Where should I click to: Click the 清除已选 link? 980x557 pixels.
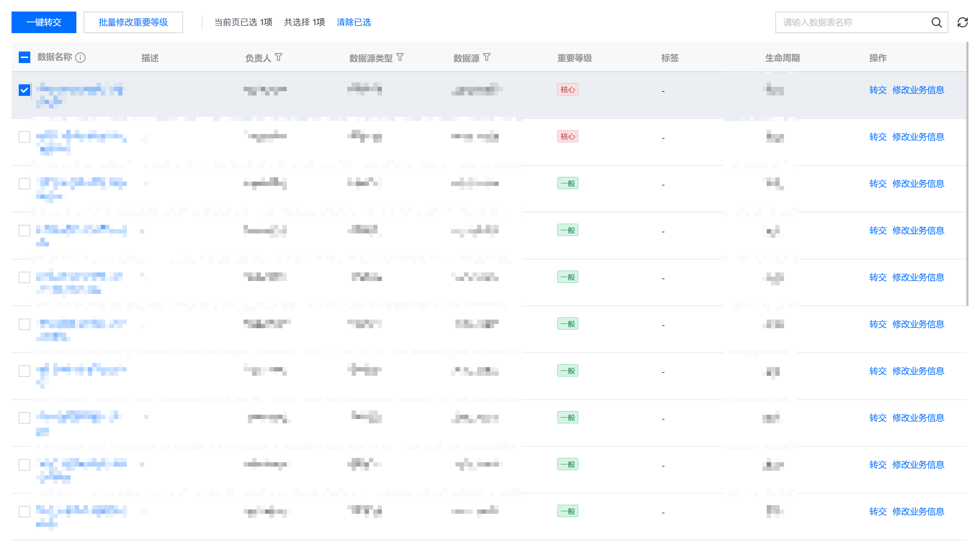[353, 23]
